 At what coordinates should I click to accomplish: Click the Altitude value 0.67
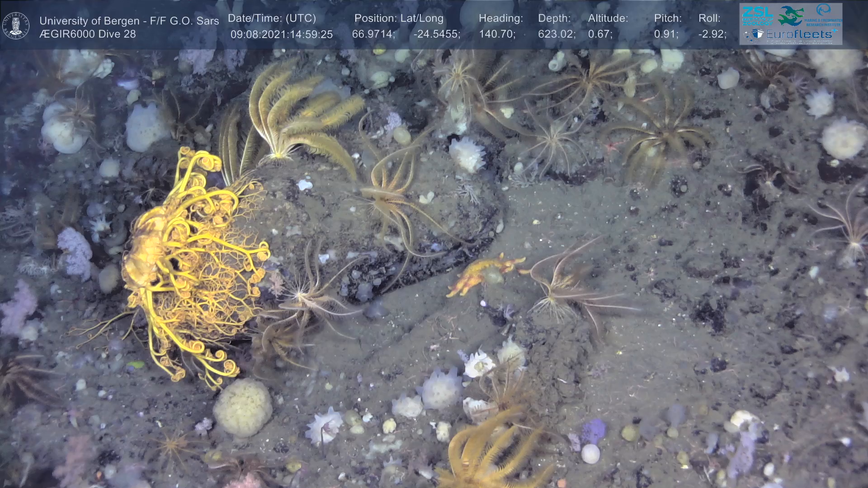[600, 34]
